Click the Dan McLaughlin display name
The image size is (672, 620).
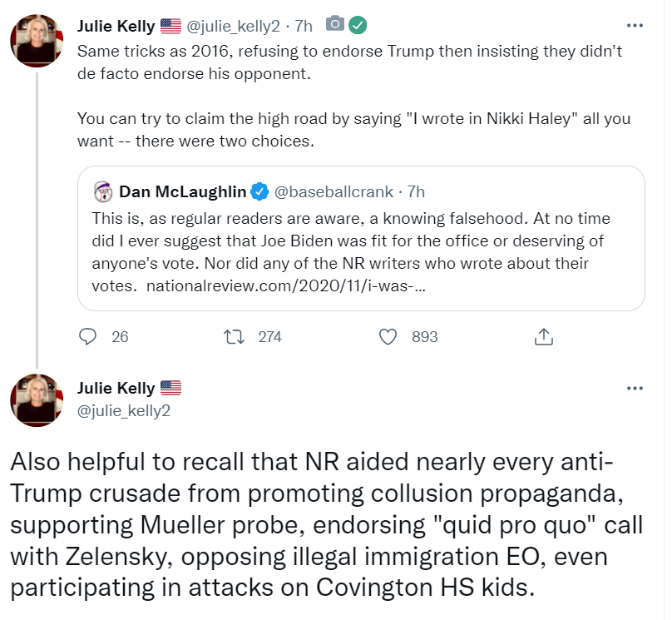pyautogui.click(x=183, y=192)
